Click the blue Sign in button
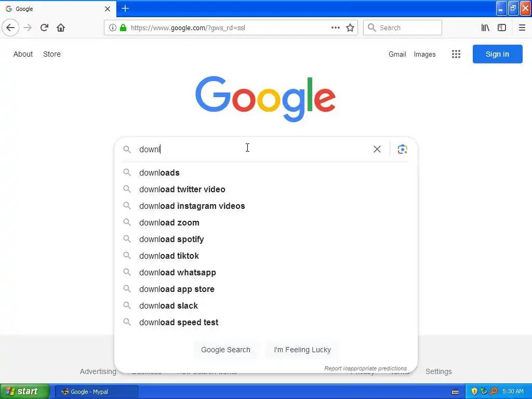This screenshot has width=532, height=399. tap(497, 54)
